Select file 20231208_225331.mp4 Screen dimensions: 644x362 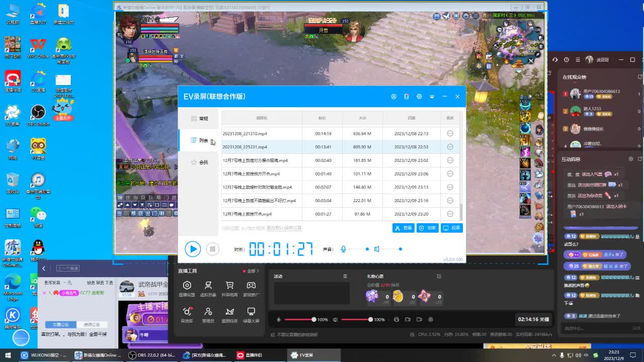pyautogui.click(x=245, y=147)
